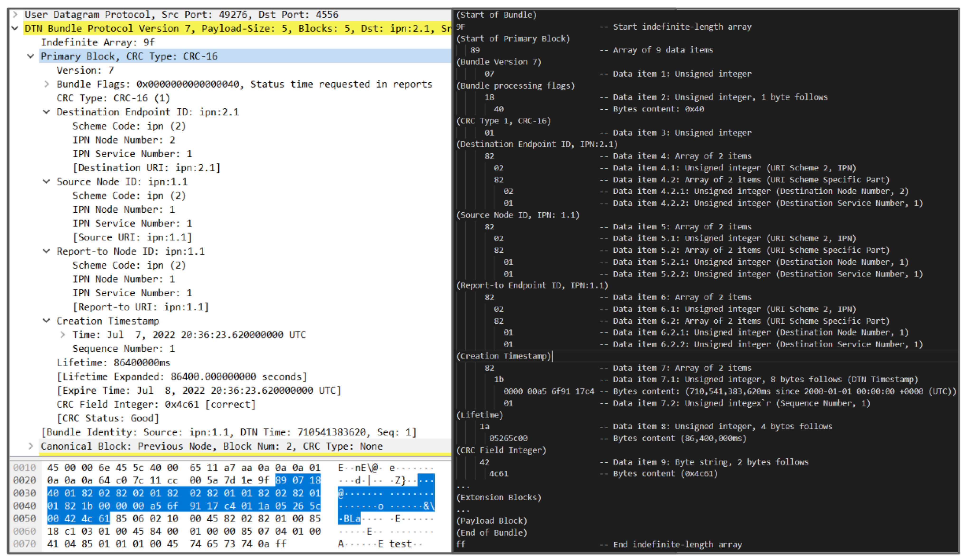Select the CRC Field Integer 0x4c61 line

(156, 405)
